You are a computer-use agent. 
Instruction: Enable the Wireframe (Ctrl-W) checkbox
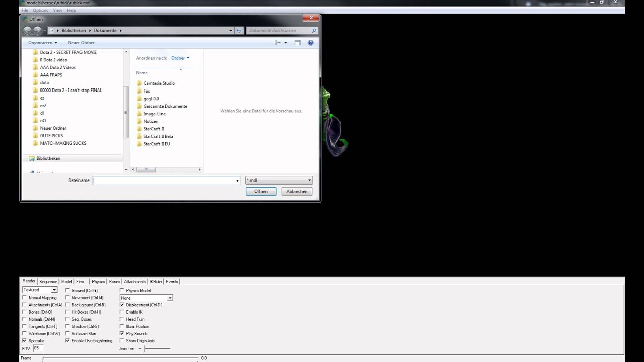24,334
